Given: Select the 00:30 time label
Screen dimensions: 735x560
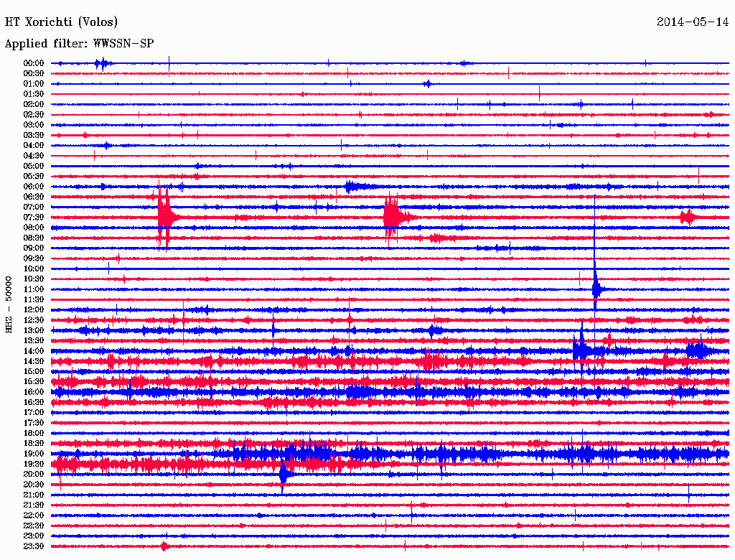Looking at the screenshot, I should coord(33,73).
